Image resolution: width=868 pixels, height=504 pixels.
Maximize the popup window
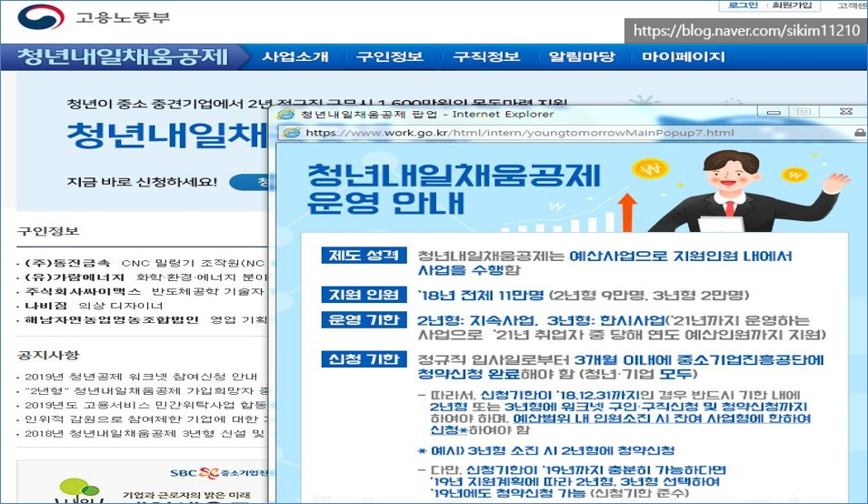point(803,112)
